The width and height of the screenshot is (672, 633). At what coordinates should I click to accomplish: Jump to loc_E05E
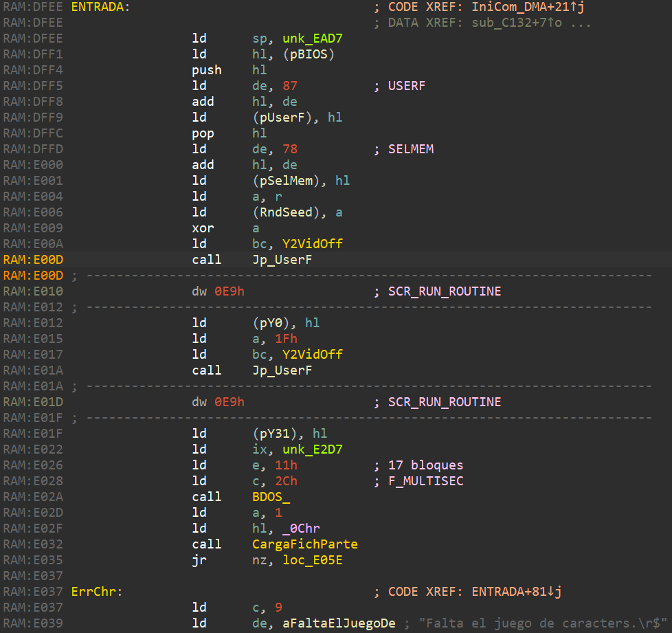(313, 560)
